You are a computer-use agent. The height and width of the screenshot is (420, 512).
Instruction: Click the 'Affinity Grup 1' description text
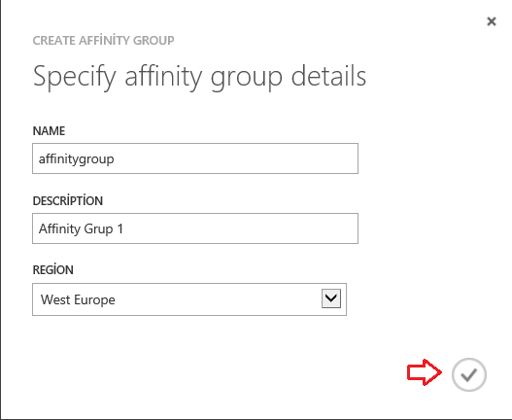(x=81, y=228)
